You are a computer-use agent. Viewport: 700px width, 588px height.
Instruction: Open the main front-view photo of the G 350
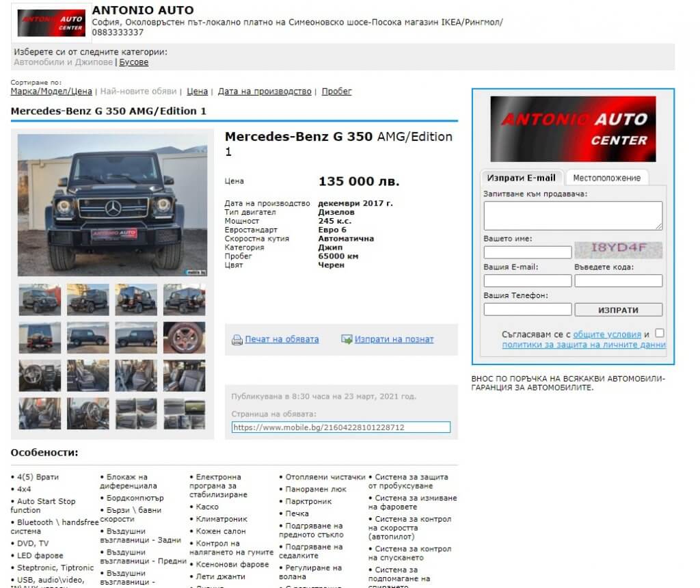pos(112,205)
